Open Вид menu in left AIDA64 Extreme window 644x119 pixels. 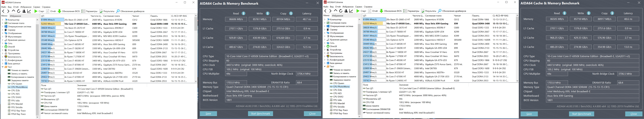(x=10, y=7)
